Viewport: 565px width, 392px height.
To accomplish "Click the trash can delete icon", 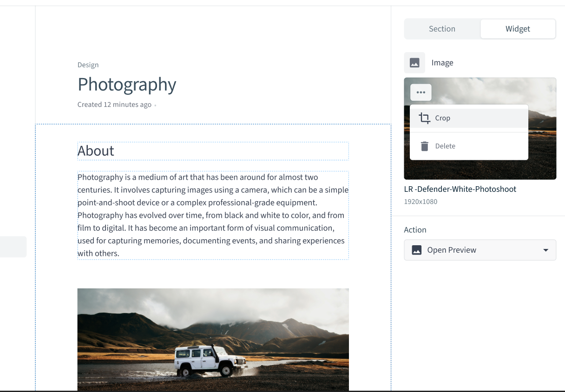I will pos(424,146).
